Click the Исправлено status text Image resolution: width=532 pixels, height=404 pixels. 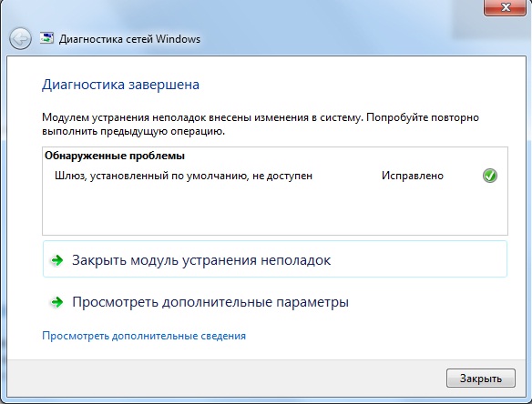pos(413,176)
